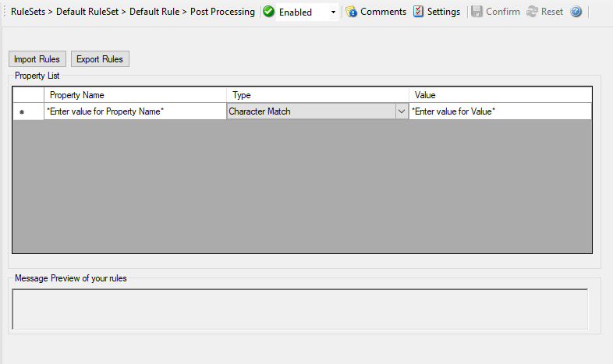Image resolution: width=613 pixels, height=364 pixels.
Task: Click the Property Name entry cell
Action: (135, 111)
